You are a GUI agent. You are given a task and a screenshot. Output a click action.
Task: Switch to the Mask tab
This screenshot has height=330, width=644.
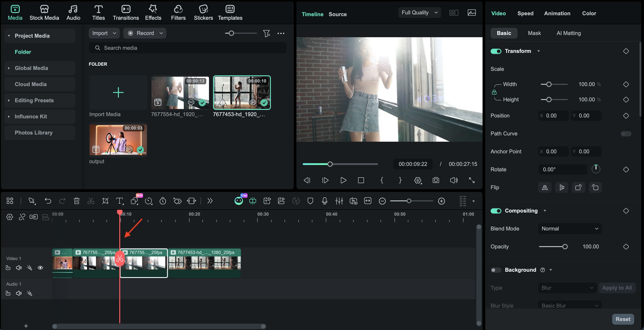click(x=534, y=33)
